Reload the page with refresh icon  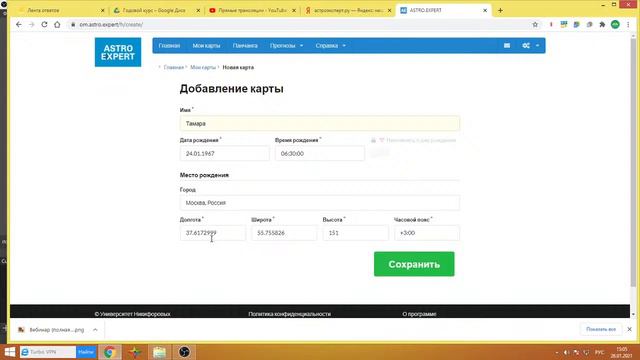tap(44, 24)
